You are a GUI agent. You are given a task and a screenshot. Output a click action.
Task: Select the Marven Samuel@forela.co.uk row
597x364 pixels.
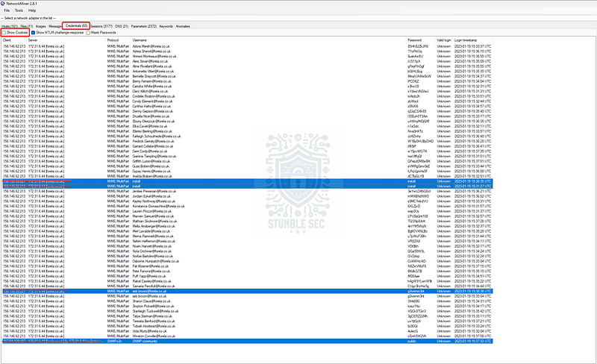pos(247,216)
